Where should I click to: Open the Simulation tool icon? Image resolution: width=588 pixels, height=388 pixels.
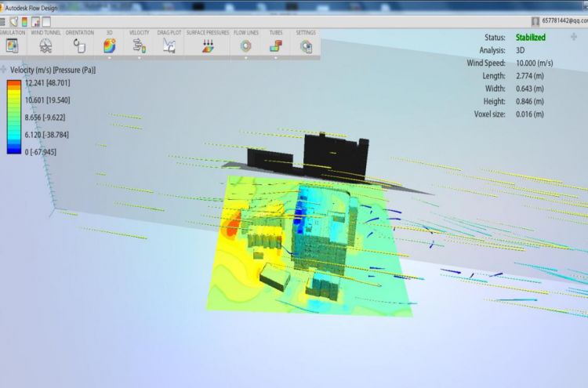(x=12, y=45)
